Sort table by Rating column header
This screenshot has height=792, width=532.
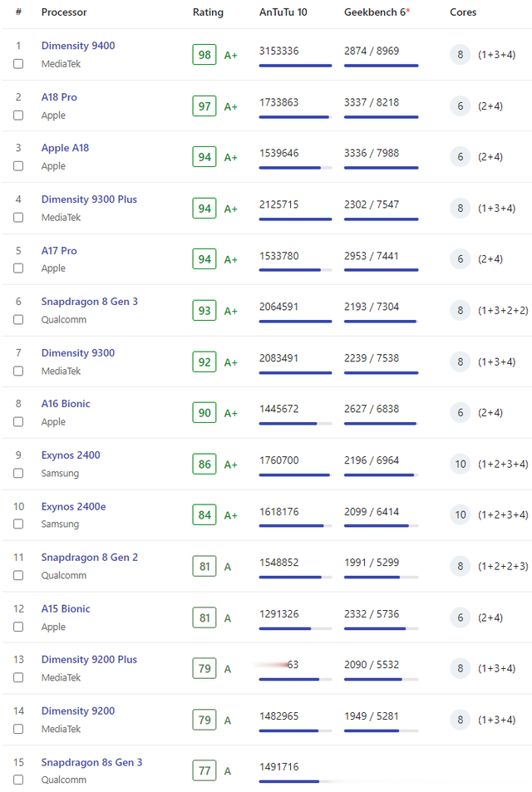click(208, 12)
